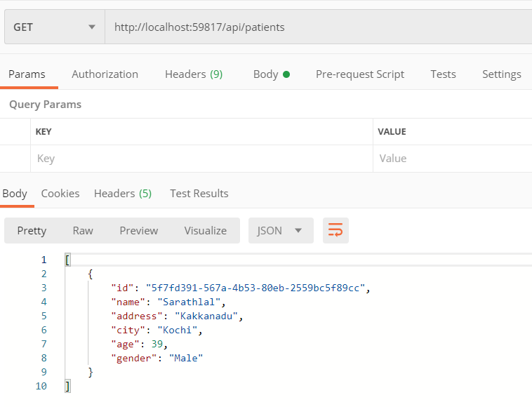532x407 pixels.
Task: Open the Pre-request Script tab
Action: pos(360,74)
